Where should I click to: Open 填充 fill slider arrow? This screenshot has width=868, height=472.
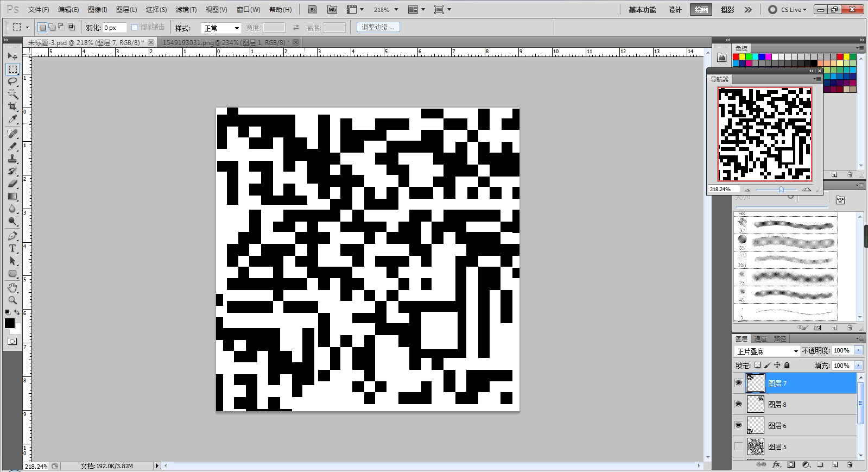pos(858,366)
